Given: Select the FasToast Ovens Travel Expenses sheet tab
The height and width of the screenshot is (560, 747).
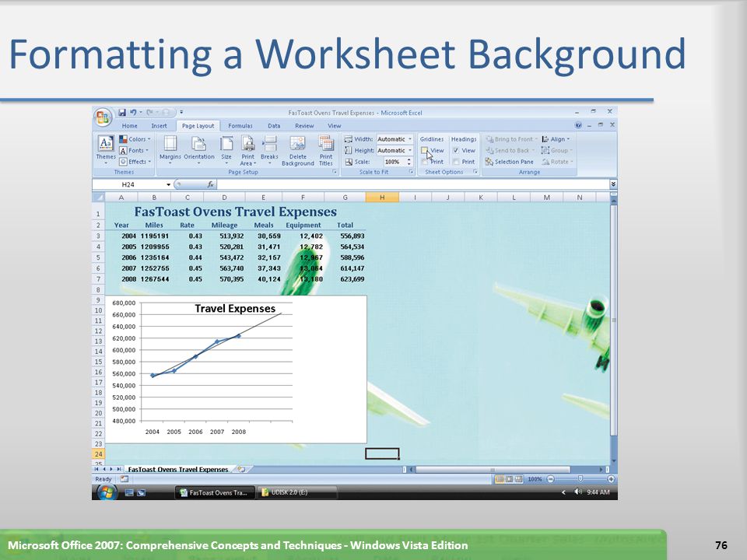Looking at the screenshot, I should pyautogui.click(x=178, y=469).
